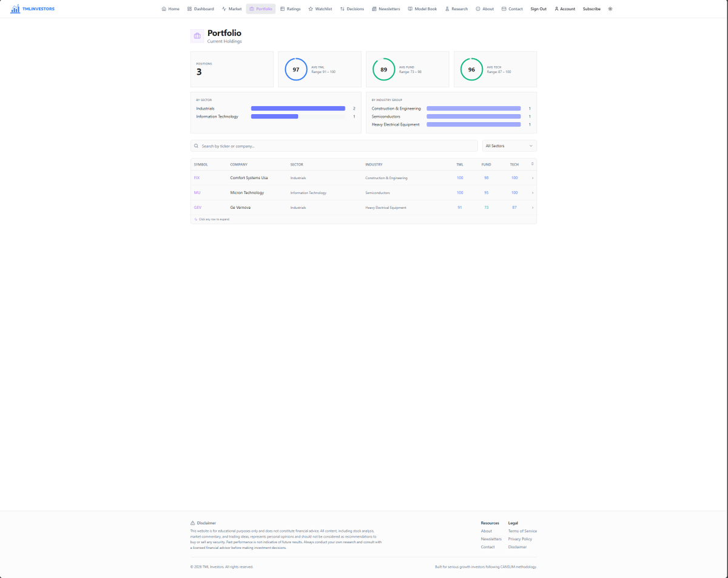Click the FUND score 73 for GEV
Viewport: 728px width, 578px height.
point(487,208)
